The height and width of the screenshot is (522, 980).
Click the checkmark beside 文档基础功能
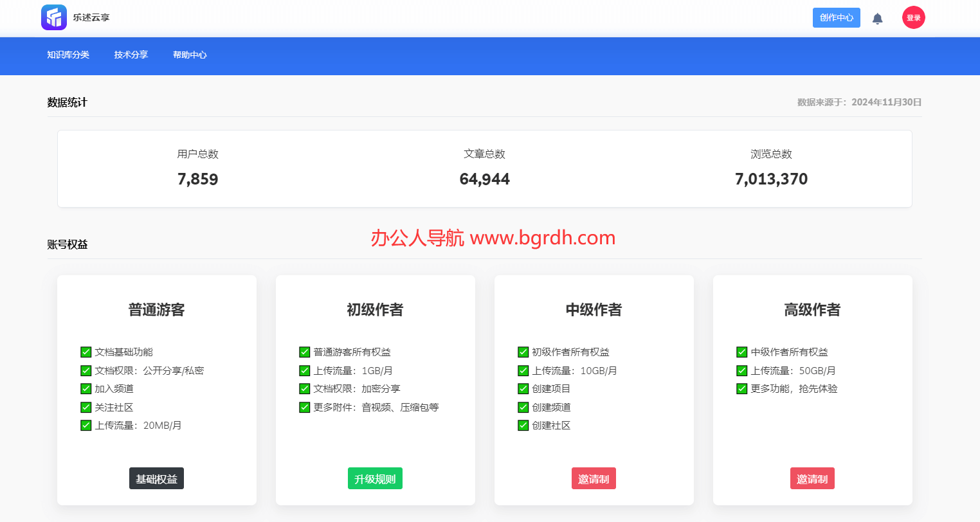(x=86, y=352)
